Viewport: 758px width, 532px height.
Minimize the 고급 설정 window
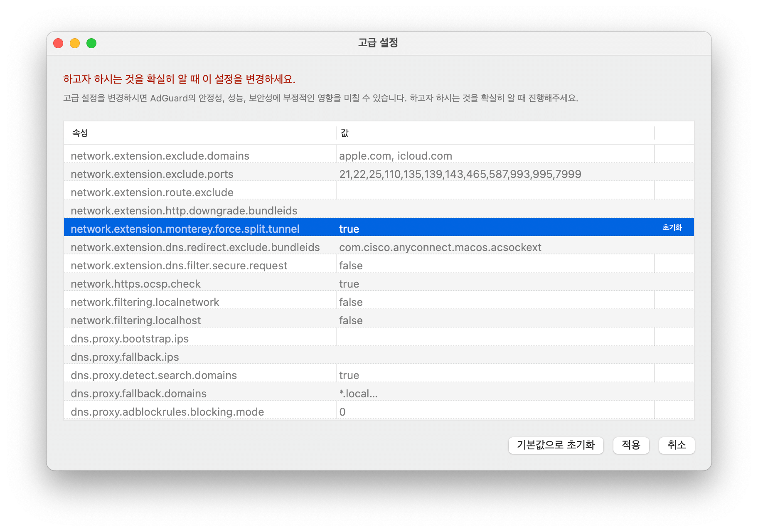75,43
